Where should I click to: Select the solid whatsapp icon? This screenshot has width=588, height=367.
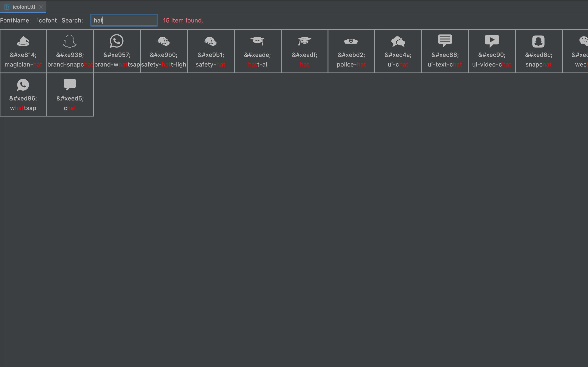point(23,85)
